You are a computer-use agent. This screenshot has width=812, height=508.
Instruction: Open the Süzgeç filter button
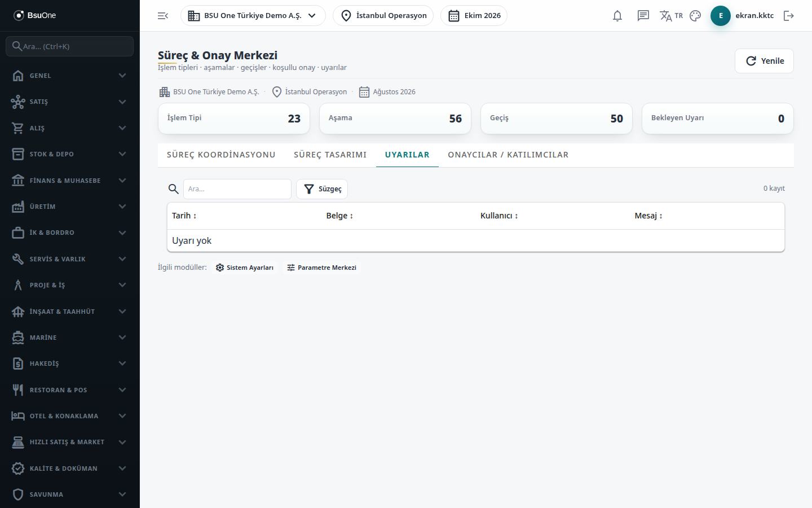[322, 189]
